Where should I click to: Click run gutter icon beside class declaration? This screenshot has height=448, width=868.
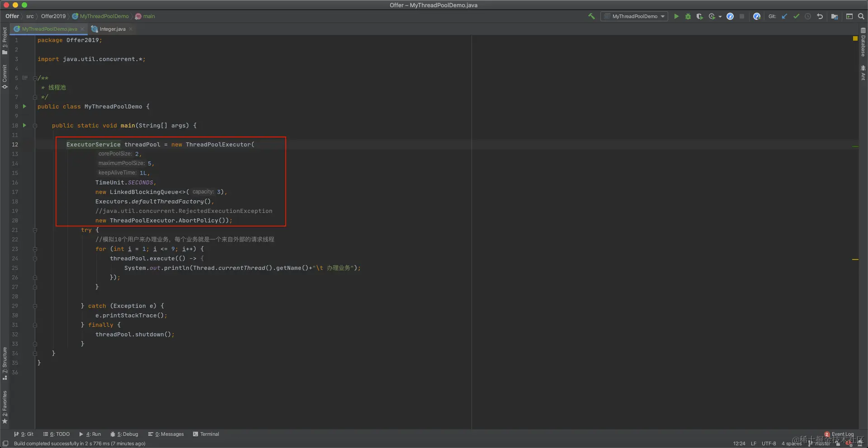coord(24,107)
